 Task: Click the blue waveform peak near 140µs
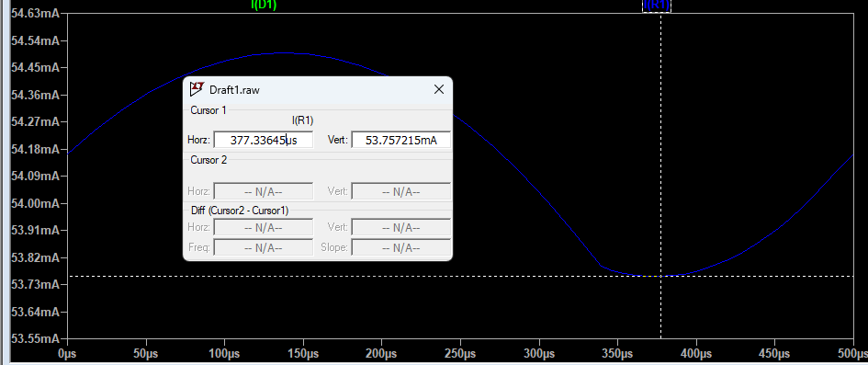coord(285,53)
